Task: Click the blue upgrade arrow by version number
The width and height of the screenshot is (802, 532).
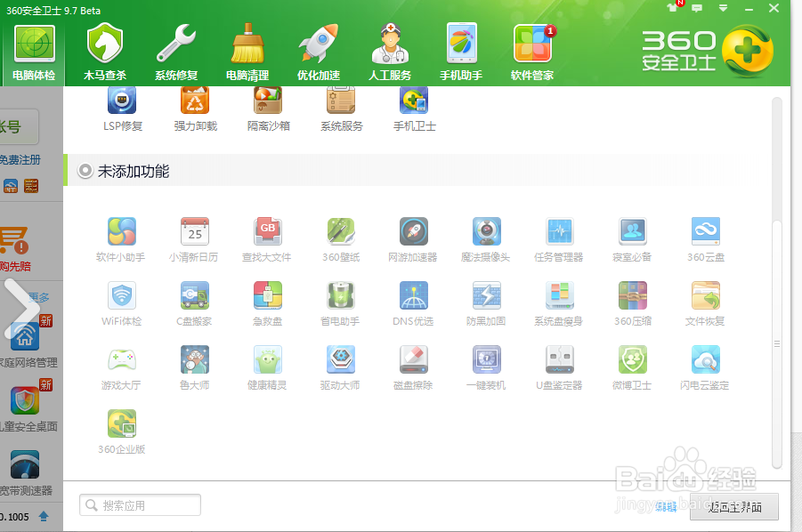Action: coord(44,516)
